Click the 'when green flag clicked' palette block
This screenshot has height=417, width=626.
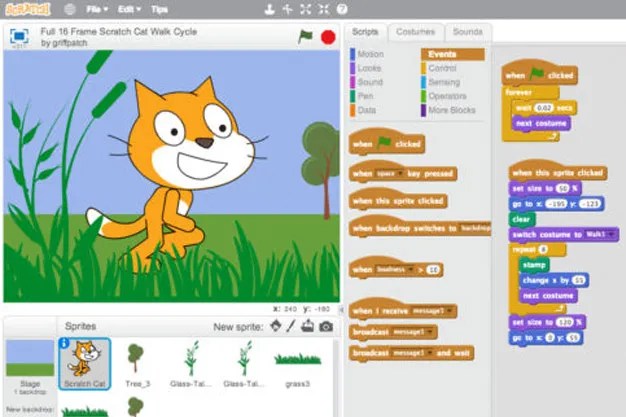pyautogui.click(x=386, y=142)
